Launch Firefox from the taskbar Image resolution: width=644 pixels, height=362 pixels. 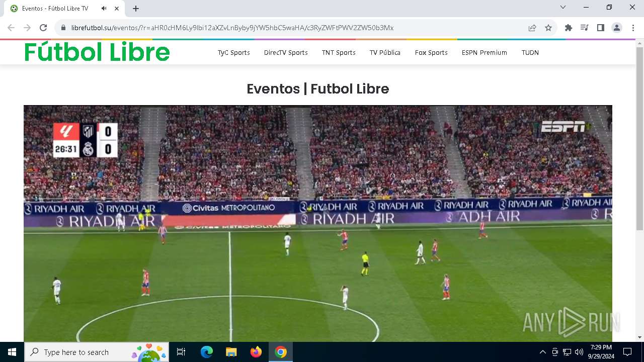(x=256, y=352)
